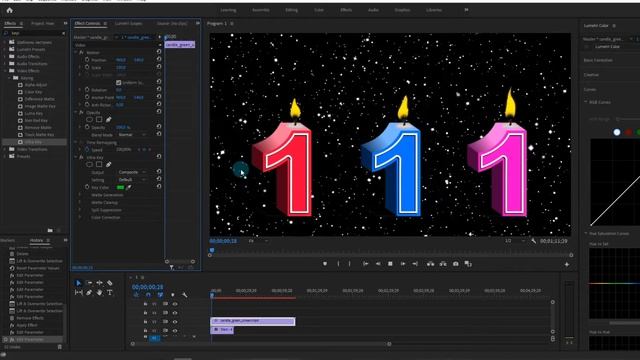Open the Editing workspace tab
Screen dimensions: 640x360
291,10
